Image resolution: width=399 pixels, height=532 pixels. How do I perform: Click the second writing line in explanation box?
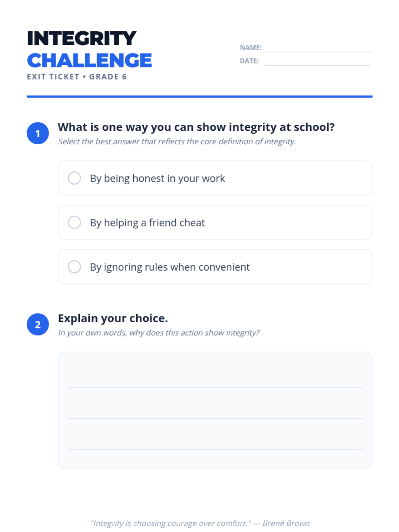pos(215,418)
